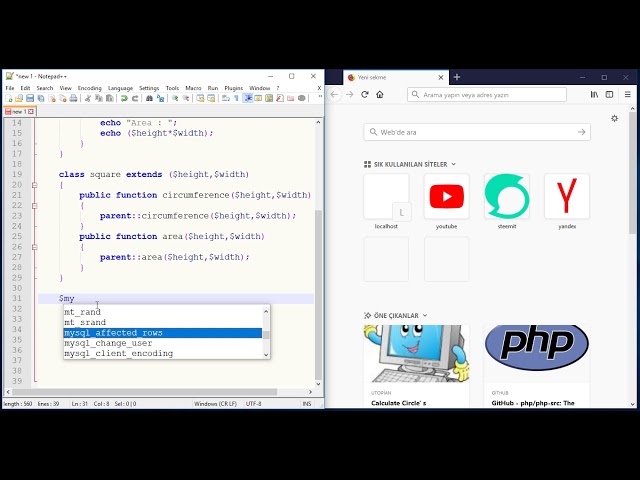The image size is (640, 480).
Task: Click INS mode in status bar
Action: [x=307, y=404]
